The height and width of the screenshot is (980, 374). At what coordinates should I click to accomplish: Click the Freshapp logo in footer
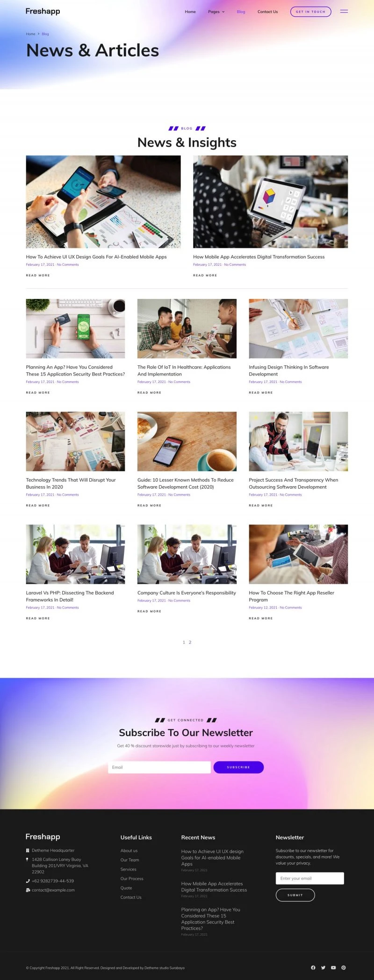[43, 836]
